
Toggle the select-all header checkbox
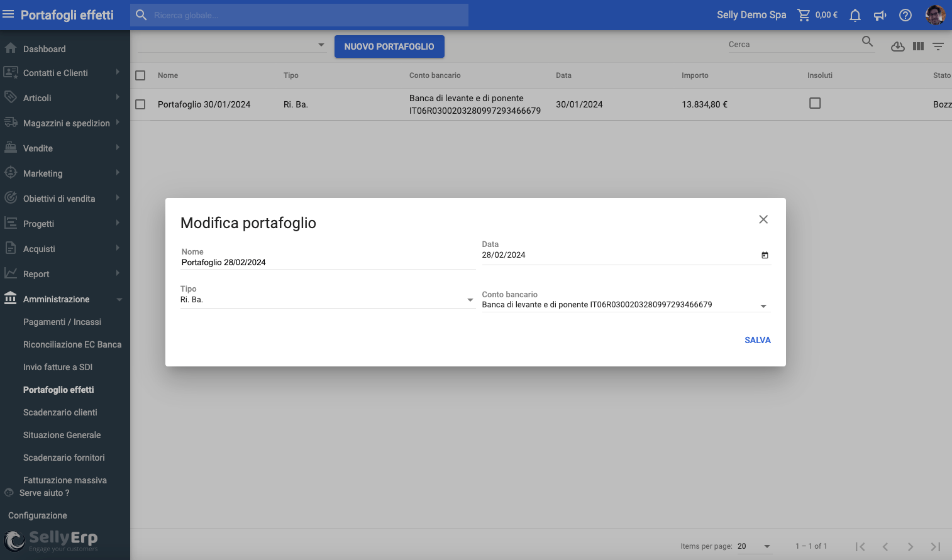coord(140,75)
